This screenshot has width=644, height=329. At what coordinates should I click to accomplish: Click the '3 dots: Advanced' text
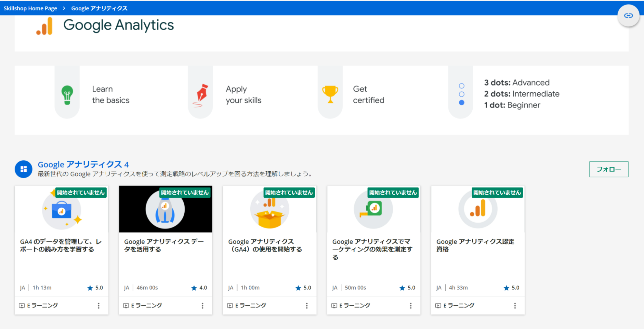[517, 83]
